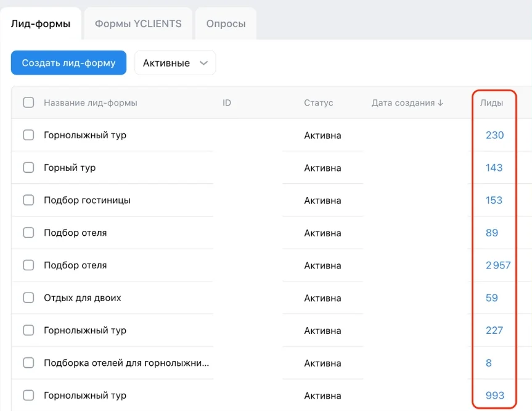This screenshot has height=411, width=532.
Task: Click the 227 leads number
Action: 494,331
